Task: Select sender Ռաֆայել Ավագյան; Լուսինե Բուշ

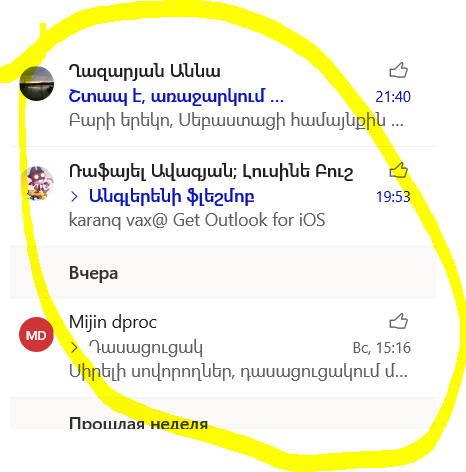Action: [x=211, y=172]
